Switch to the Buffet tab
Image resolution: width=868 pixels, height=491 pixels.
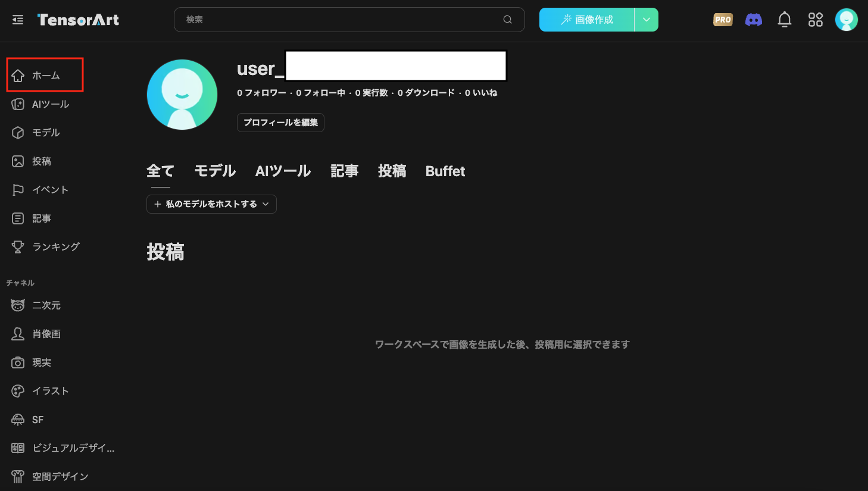pos(445,171)
